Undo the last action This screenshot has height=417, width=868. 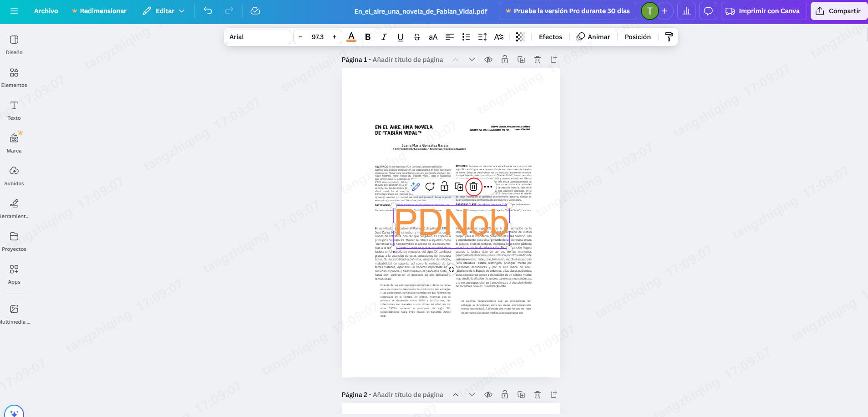pyautogui.click(x=208, y=11)
